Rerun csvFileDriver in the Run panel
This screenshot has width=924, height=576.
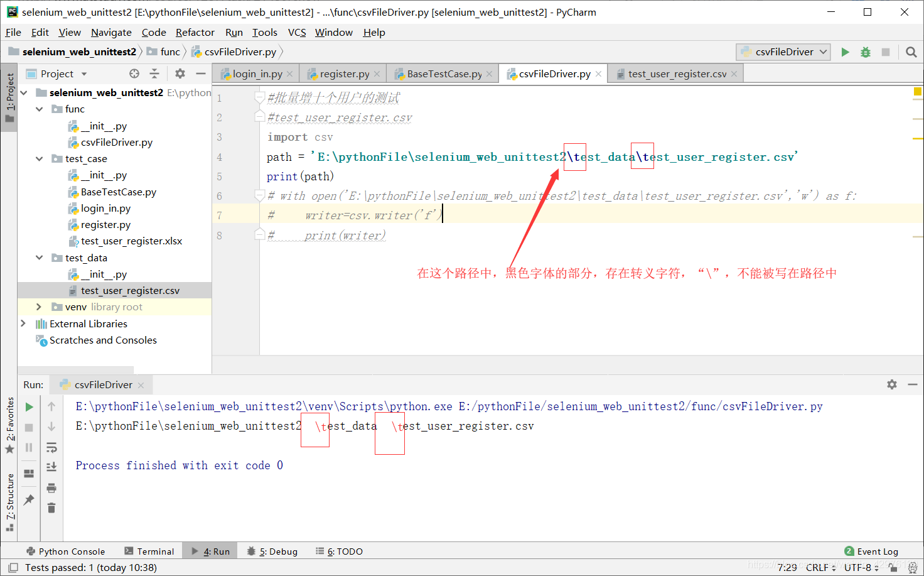click(x=29, y=407)
